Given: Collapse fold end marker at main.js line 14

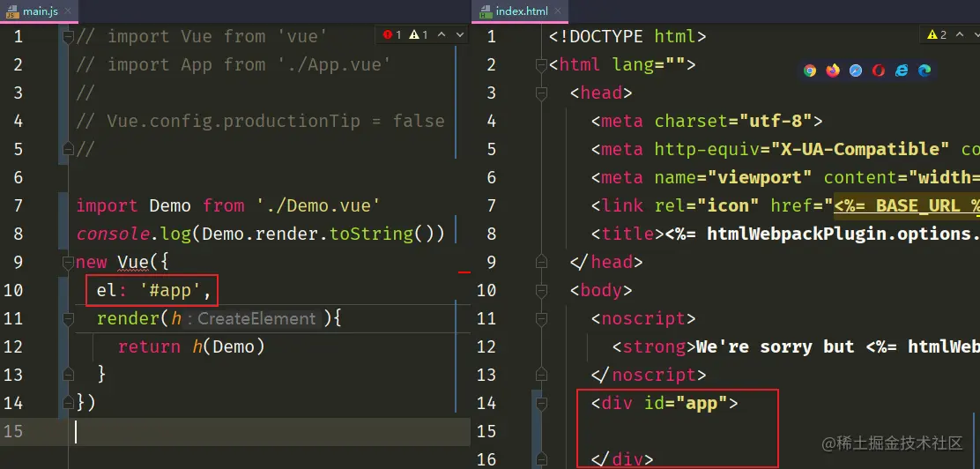Looking at the screenshot, I should [68, 402].
